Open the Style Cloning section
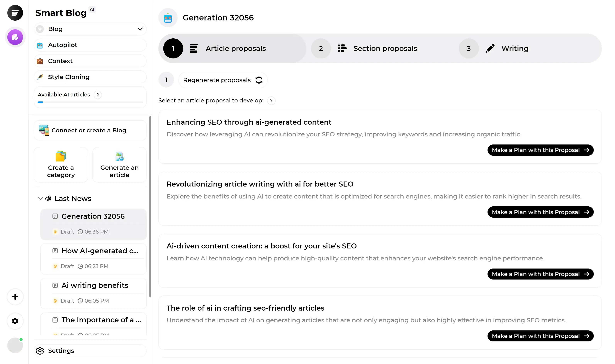 coord(69,77)
